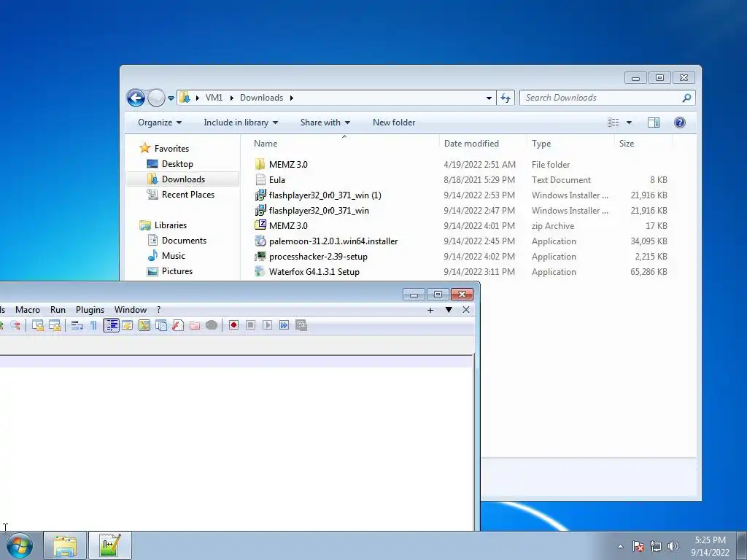This screenshot has width=747, height=560.
Task: Open Explorer's recent locations dropdown arrow
Action: [171, 98]
